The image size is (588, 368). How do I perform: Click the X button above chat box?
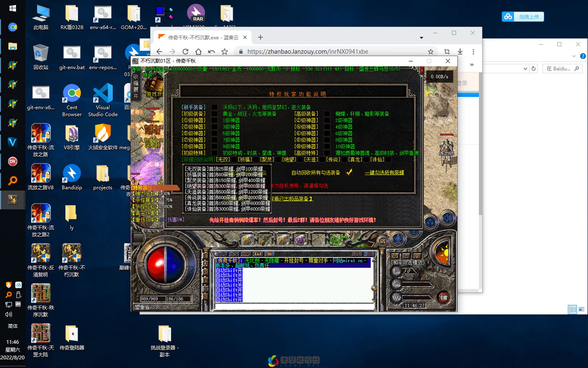369,254
